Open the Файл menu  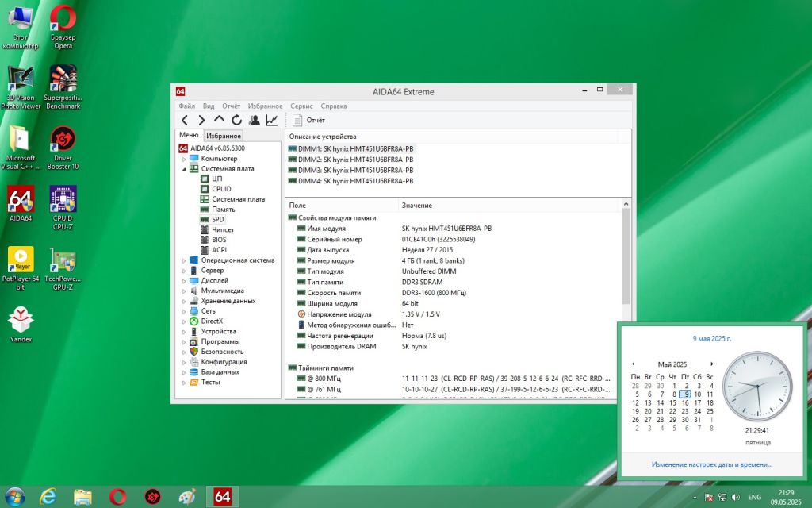coord(187,106)
